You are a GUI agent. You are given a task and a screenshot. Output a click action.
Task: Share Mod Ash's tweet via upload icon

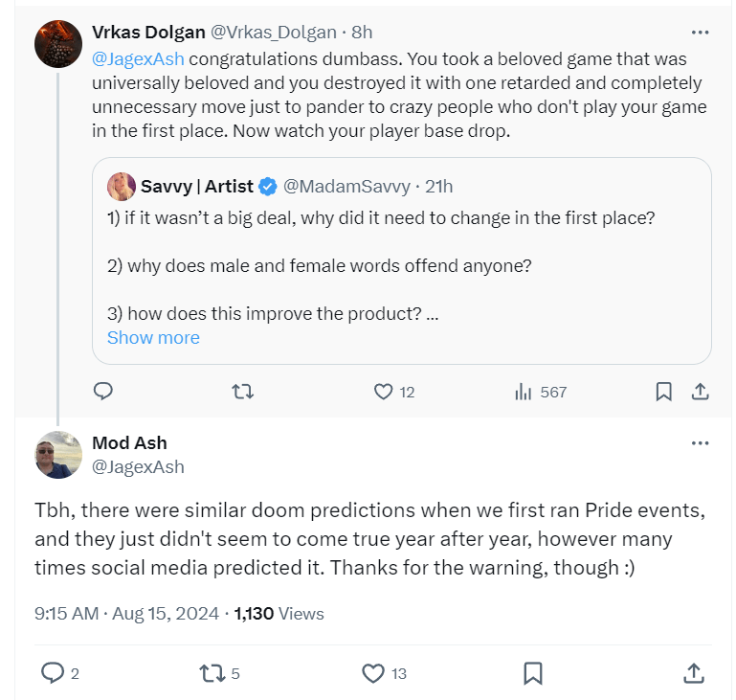[694, 673]
